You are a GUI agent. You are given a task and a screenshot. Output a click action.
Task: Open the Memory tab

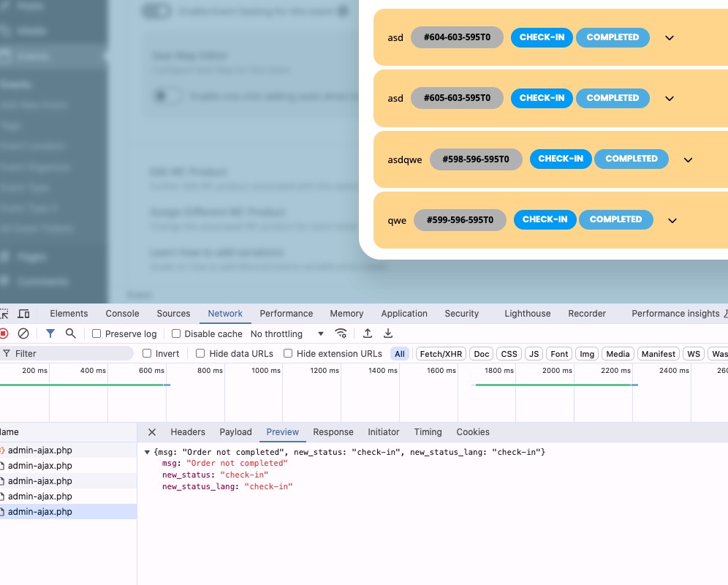click(346, 314)
